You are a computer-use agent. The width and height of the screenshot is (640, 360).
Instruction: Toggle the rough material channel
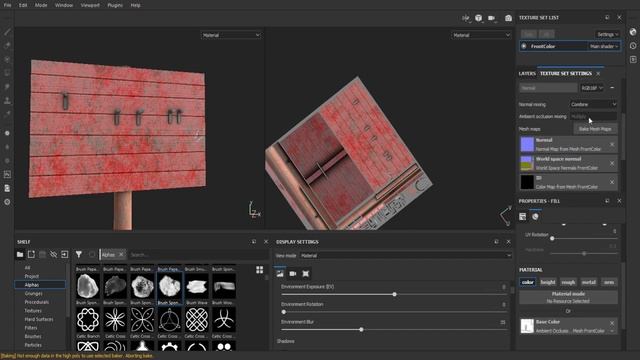(568, 282)
